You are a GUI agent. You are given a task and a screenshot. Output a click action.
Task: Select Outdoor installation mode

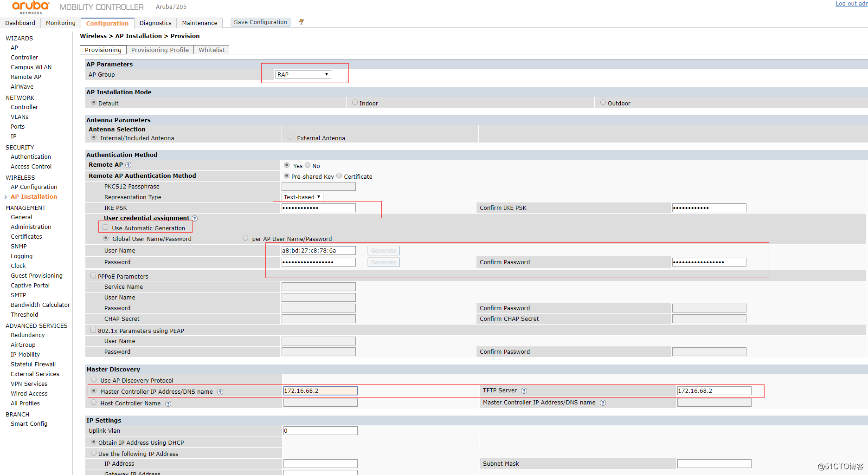[x=603, y=103]
